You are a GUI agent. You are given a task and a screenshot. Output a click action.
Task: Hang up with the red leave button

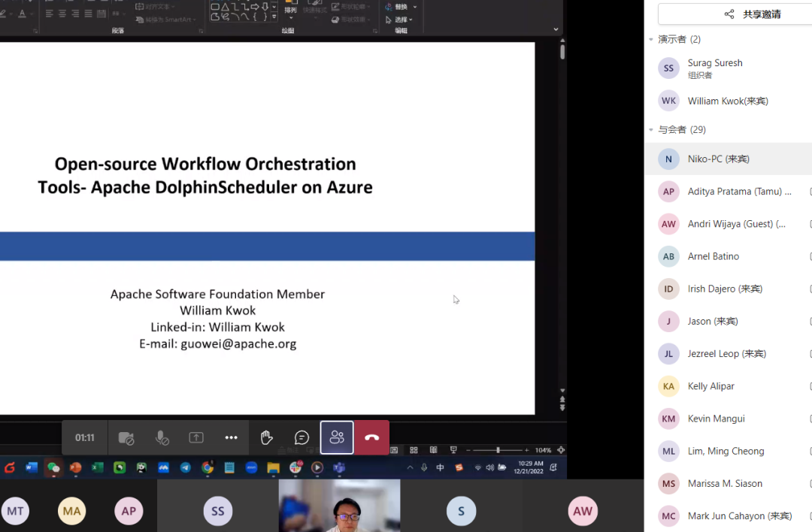[372, 438]
